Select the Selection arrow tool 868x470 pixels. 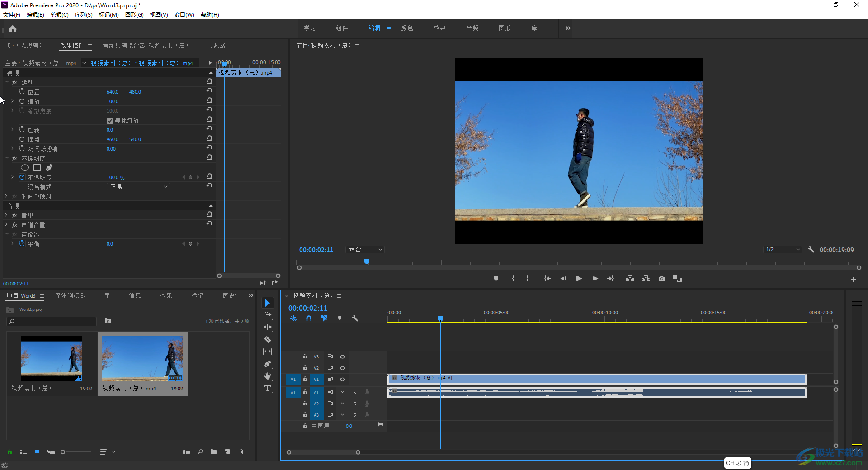click(268, 303)
